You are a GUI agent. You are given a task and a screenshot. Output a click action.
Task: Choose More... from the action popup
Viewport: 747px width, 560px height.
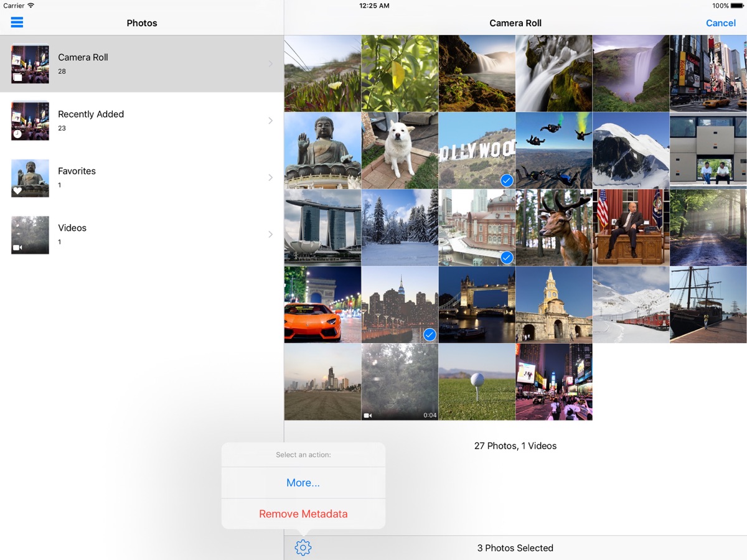(303, 483)
